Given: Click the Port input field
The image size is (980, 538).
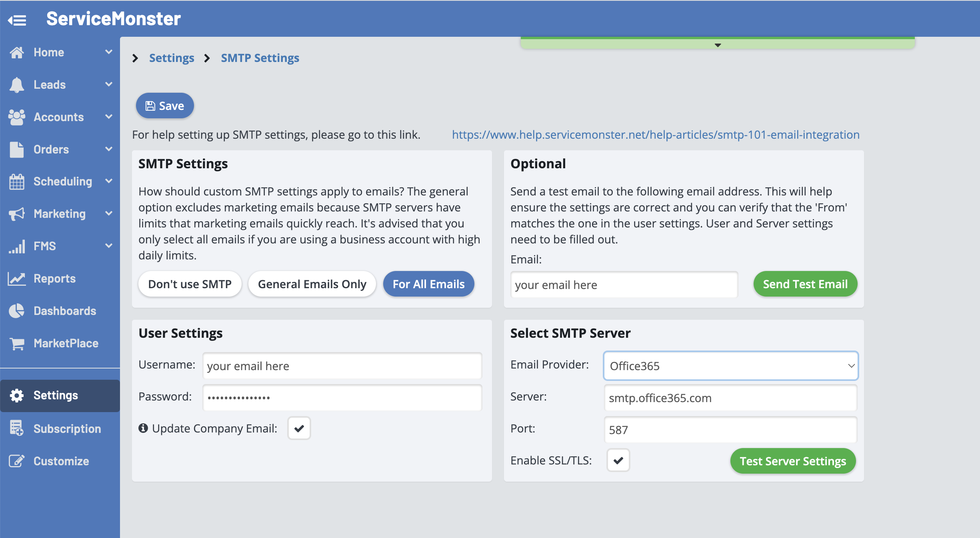Looking at the screenshot, I should (730, 430).
